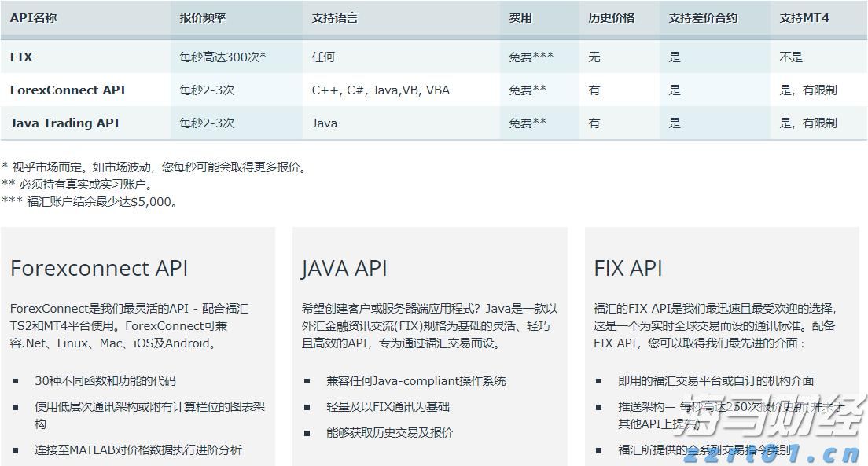Expand the Forexconnect API section heading
The width and height of the screenshot is (868, 466).
click(100, 268)
